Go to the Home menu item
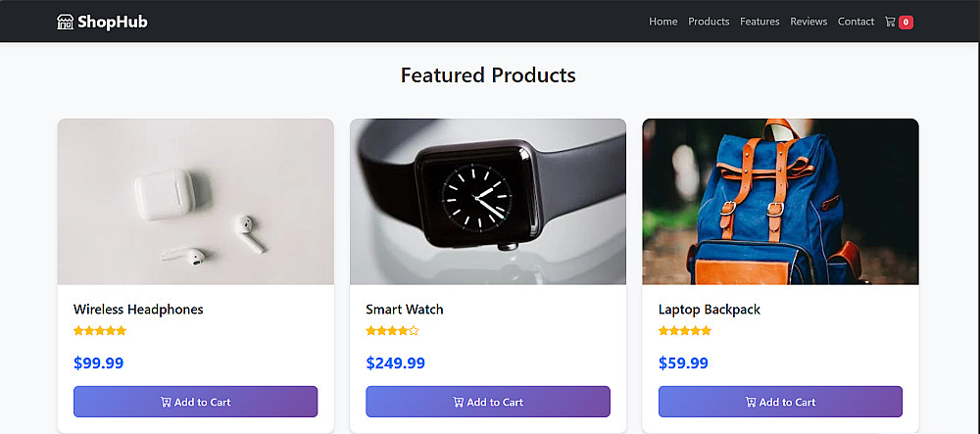This screenshot has width=980, height=434. (663, 22)
